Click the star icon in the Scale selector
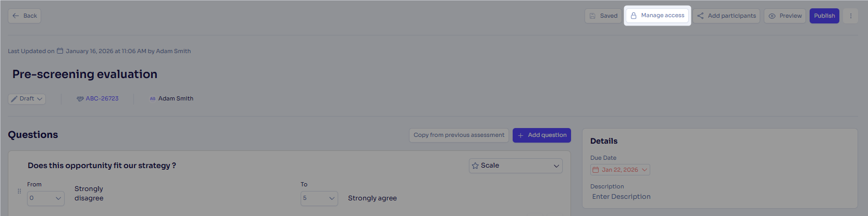 [475, 166]
